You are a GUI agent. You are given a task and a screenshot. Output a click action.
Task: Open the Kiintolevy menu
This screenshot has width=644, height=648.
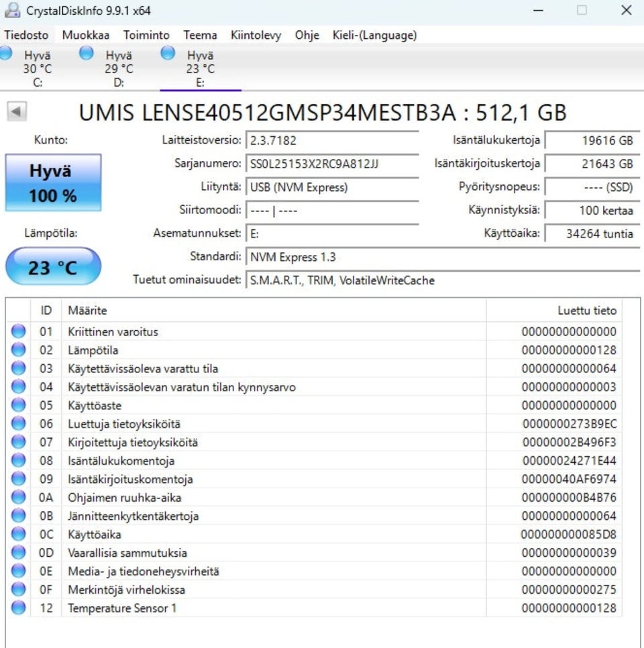[x=256, y=35]
